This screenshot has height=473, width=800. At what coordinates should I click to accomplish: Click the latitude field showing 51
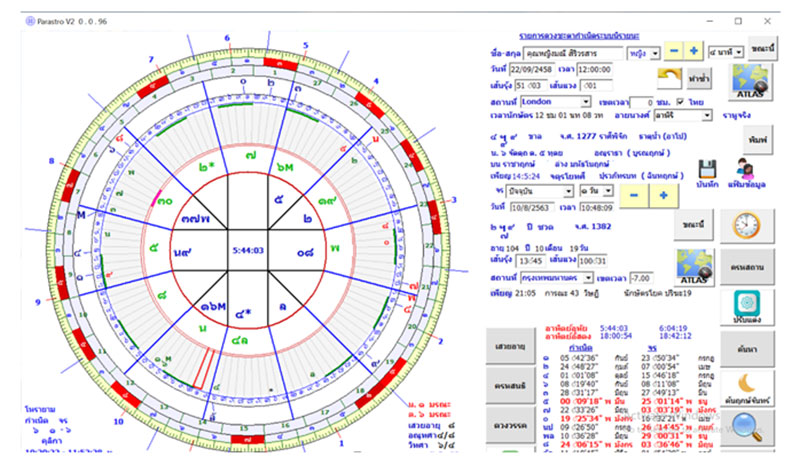(531, 85)
